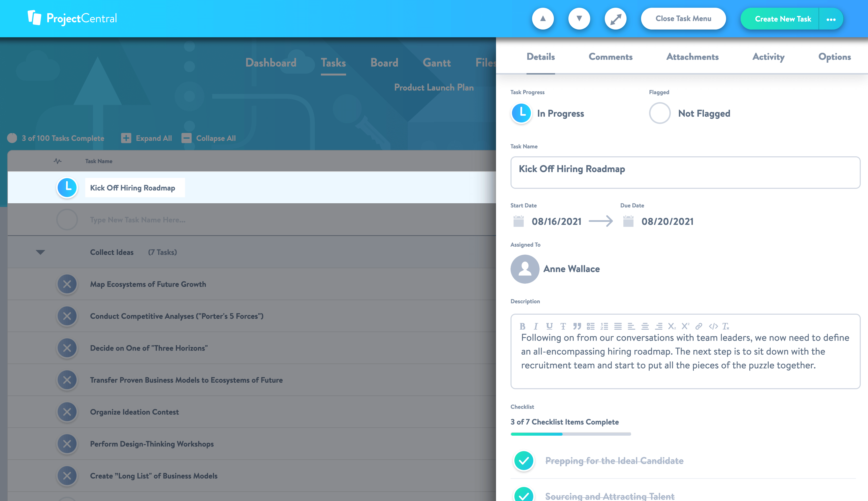
Task: Apply superscript formatting in description
Action: tap(685, 326)
